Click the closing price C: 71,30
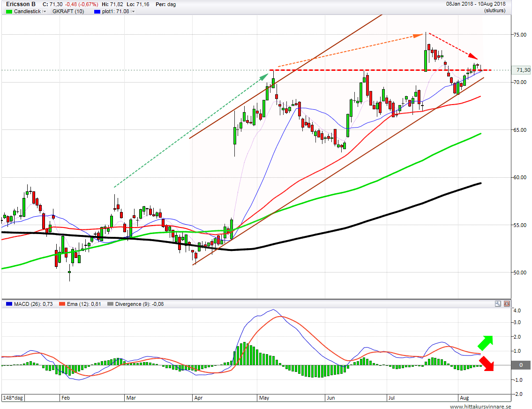This screenshot has width=532, height=409. point(52,4)
